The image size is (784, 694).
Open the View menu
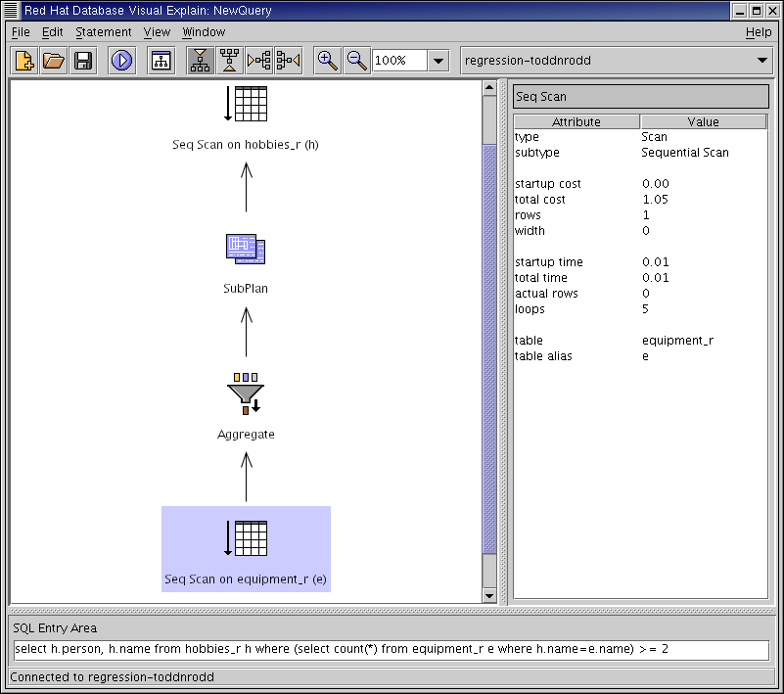[x=157, y=32]
